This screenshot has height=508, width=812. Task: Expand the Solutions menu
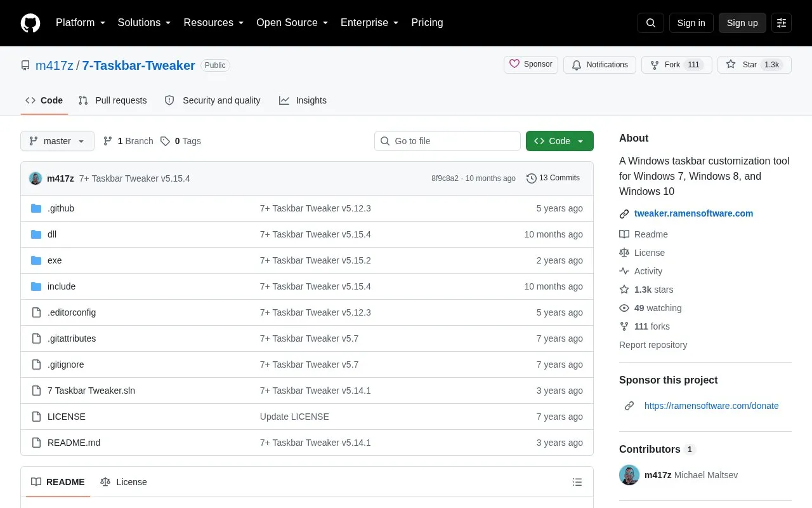145,23
